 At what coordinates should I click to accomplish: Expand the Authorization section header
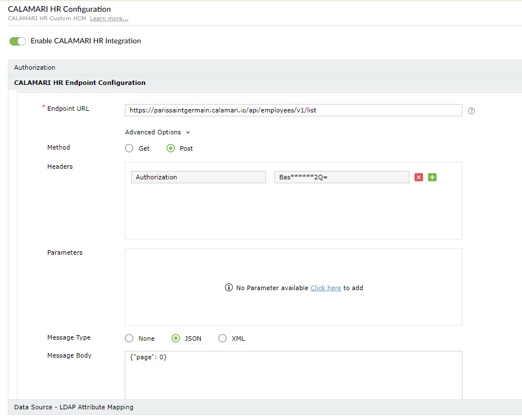coord(35,67)
